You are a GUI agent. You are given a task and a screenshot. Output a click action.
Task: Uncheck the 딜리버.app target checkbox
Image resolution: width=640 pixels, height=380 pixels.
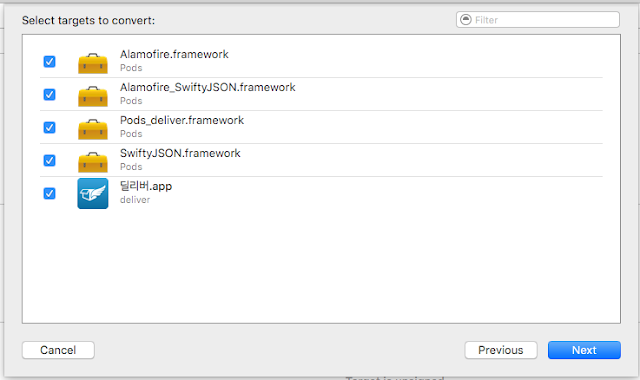click(x=49, y=193)
